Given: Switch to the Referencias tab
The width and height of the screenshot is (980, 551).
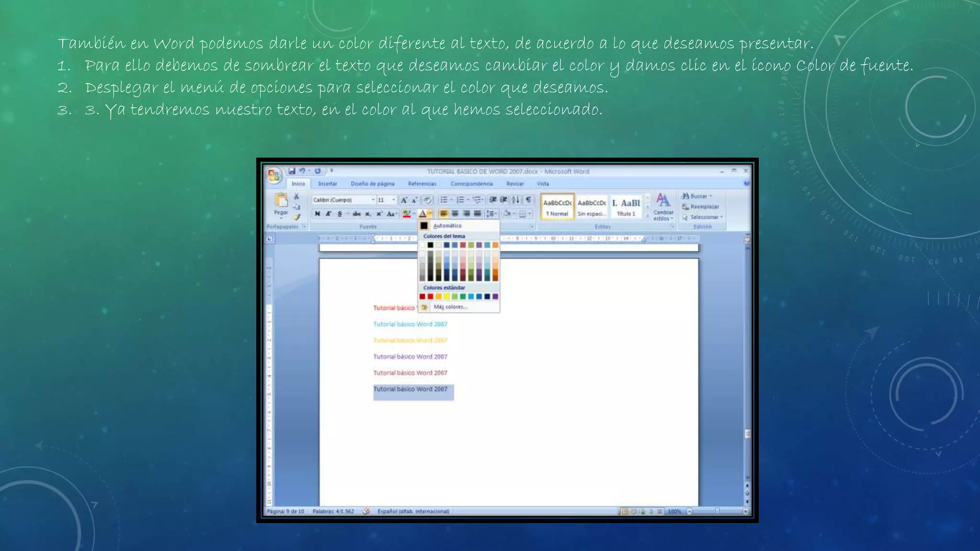Looking at the screenshot, I should coord(422,184).
